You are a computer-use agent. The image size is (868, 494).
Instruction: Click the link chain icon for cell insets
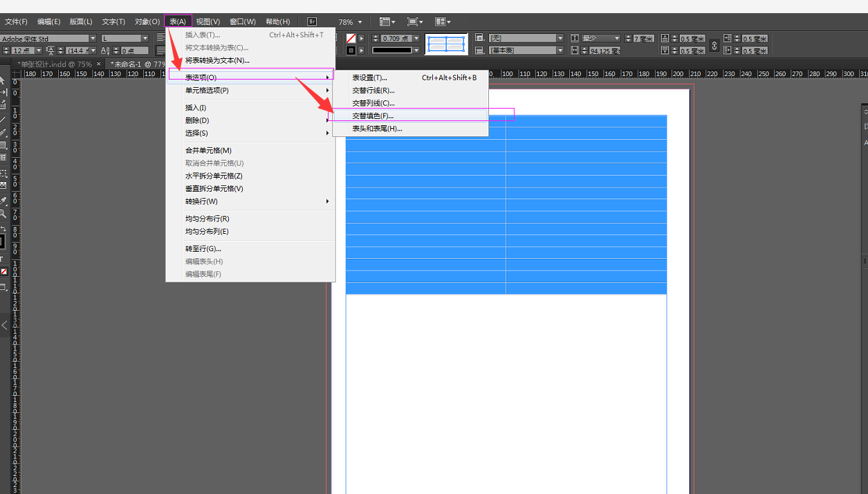pos(714,45)
